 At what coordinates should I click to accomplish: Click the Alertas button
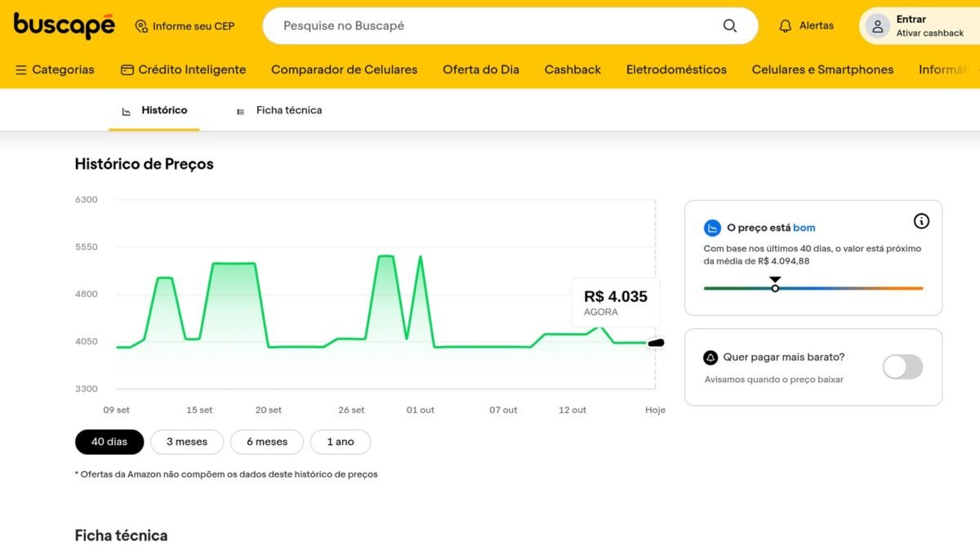point(806,26)
